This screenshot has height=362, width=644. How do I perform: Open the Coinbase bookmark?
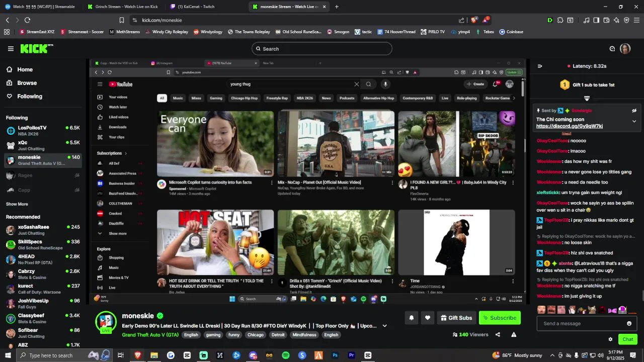click(x=511, y=32)
